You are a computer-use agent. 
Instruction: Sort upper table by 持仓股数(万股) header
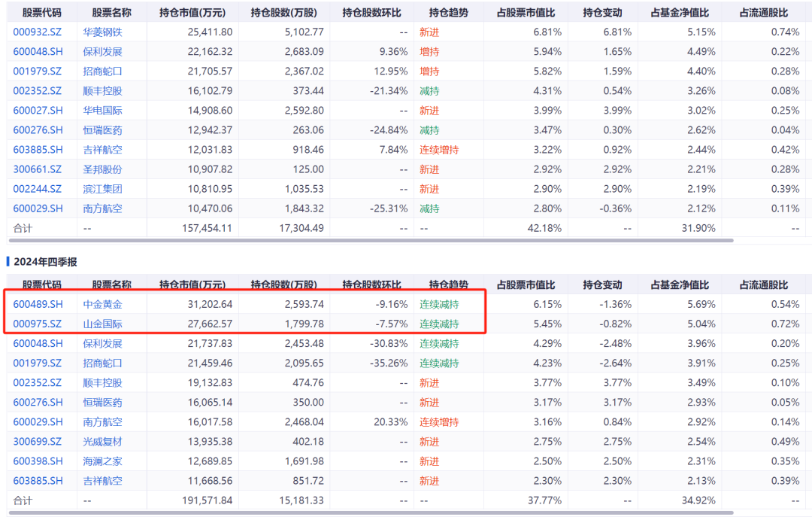283,13
